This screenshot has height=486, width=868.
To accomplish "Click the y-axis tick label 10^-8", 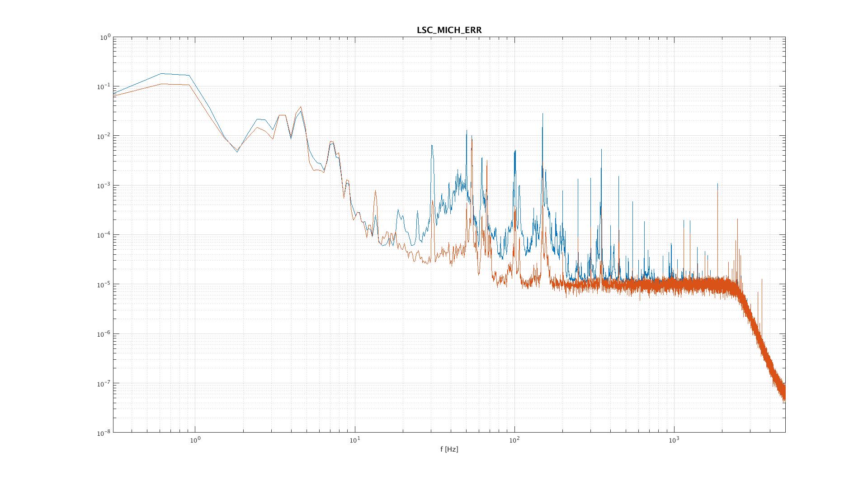I will pyautogui.click(x=104, y=433).
